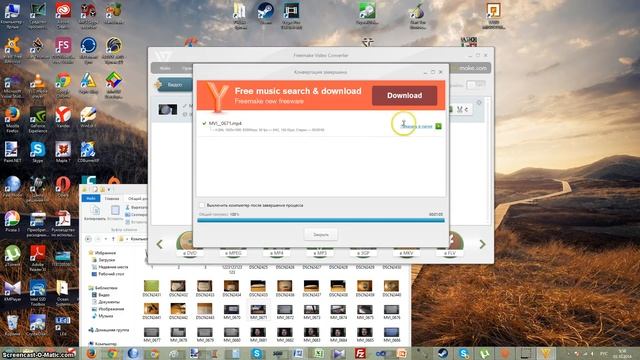Click the right arrow of the format carousel
640x360 pixels.
(x=482, y=244)
